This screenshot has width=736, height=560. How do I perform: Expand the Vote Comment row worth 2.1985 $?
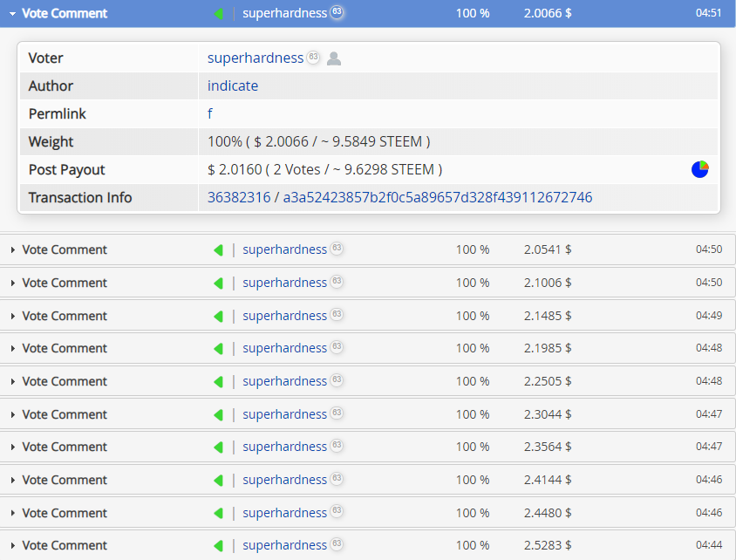point(367,348)
